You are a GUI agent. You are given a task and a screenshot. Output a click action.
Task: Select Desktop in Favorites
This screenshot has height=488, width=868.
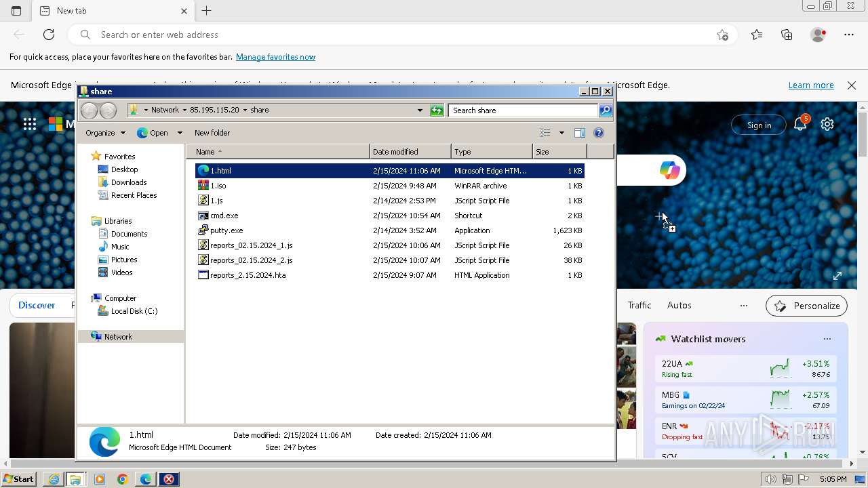124,169
